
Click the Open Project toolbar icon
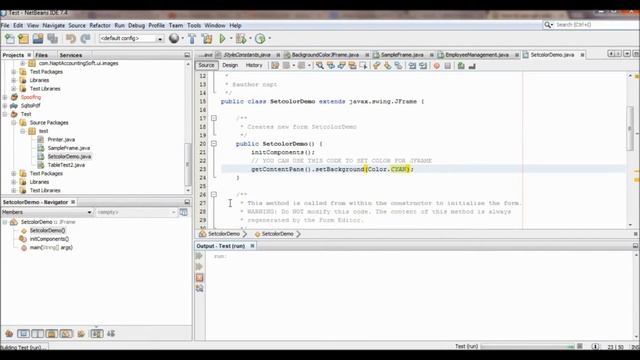pos(38,39)
